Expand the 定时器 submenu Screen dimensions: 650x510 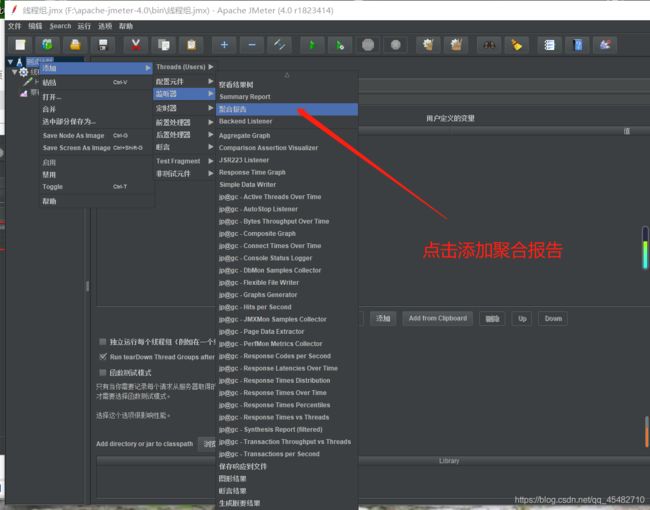click(x=184, y=108)
